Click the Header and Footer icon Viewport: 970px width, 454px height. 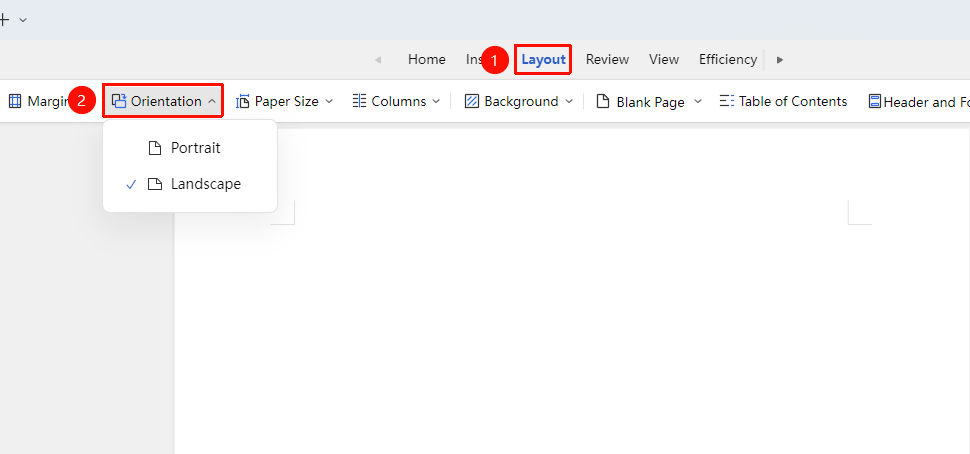tap(875, 101)
